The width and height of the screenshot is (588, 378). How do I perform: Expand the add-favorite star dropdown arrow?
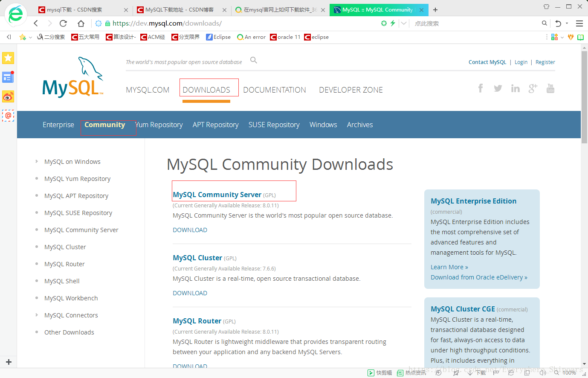(30, 38)
